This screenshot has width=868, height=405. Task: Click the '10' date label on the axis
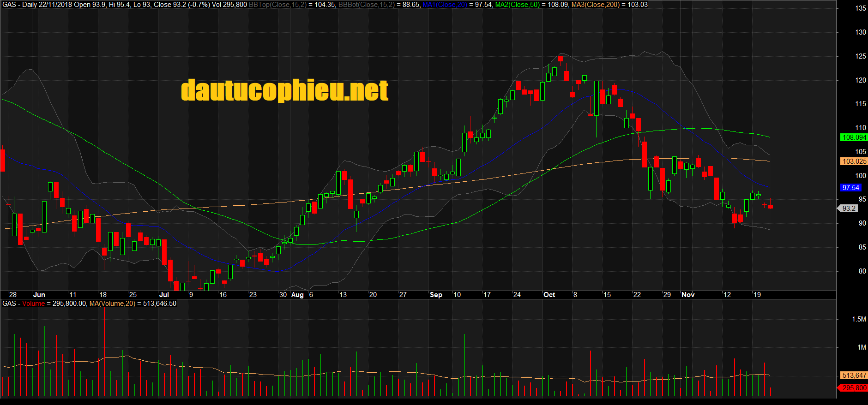(x=457, y=295)
